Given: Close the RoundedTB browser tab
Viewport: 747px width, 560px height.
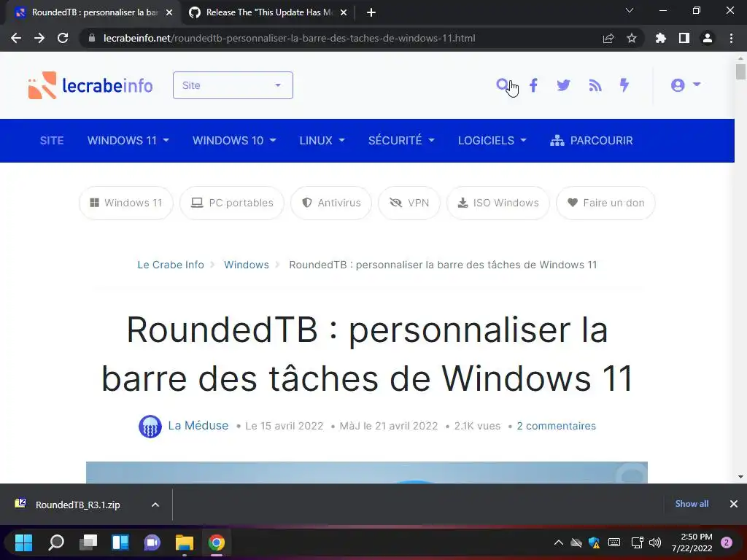Looking at the screenshot, I should click(169, 13).
